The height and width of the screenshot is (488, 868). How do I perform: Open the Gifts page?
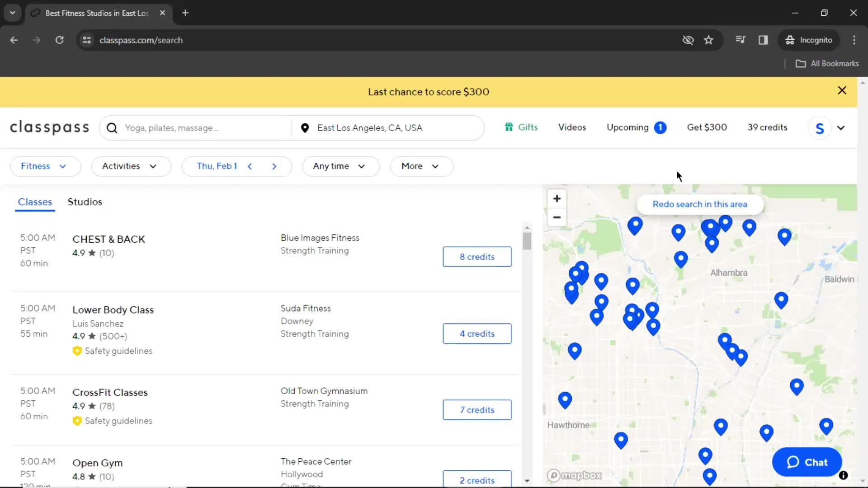pos(521,127)
